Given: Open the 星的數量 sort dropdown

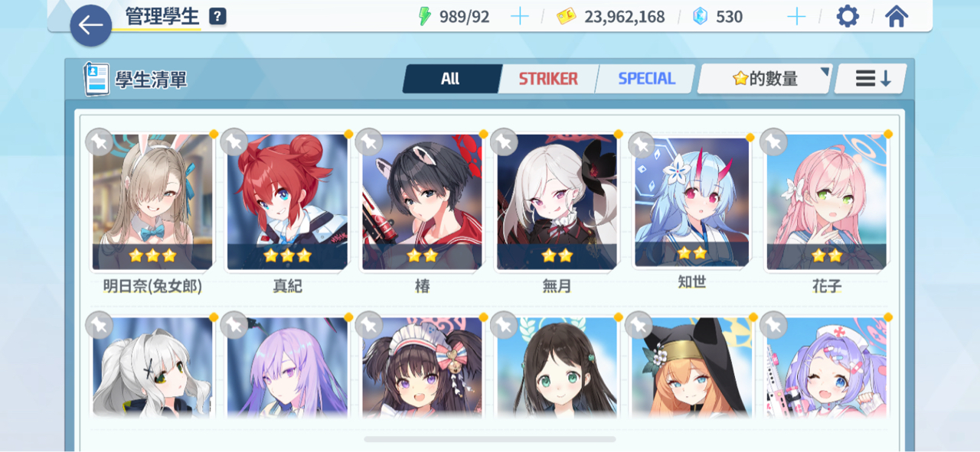Looking at the screenshot, I should [x=765, y=78].
